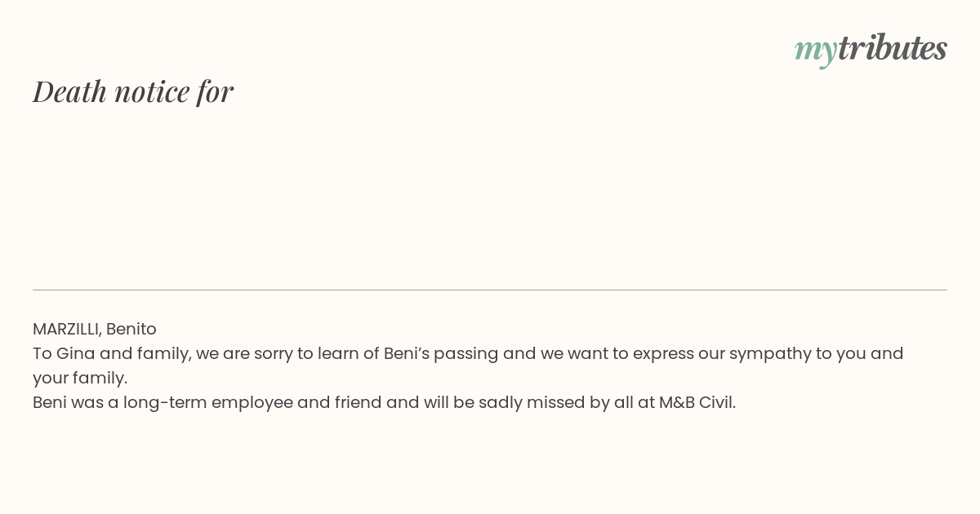This screenshot has height=514, width=980.
Task: Click the name "MARZILLI, Benito"
Action: [95, 329]
